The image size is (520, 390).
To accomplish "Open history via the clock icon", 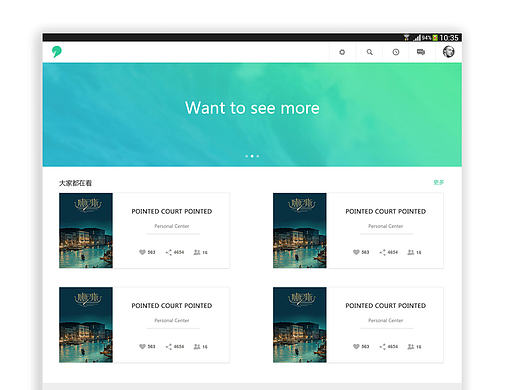I will [396, 52].
